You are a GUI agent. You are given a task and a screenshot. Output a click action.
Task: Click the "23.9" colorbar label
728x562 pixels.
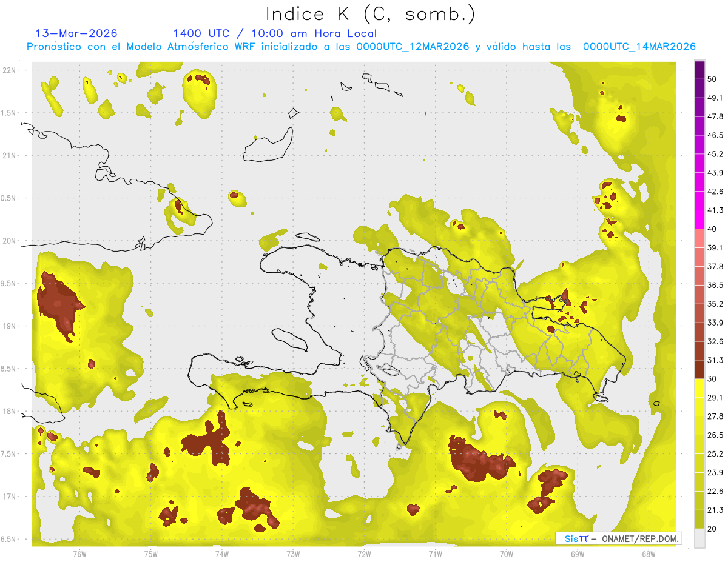point(715,473)
